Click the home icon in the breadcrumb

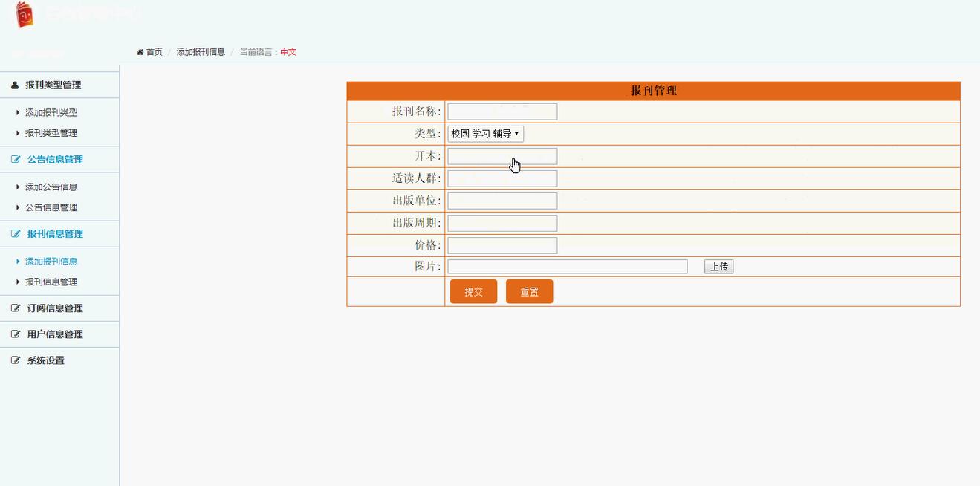coord(140,52)
